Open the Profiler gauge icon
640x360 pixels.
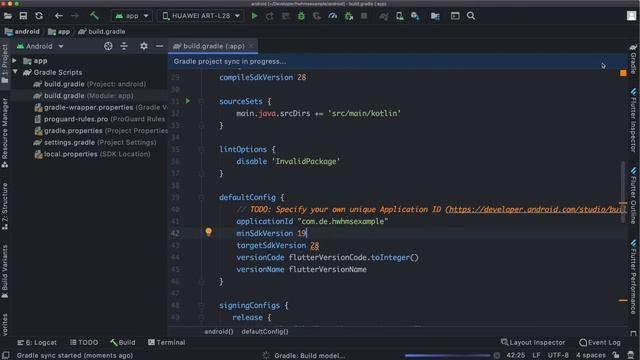click(x=333, y=16)
